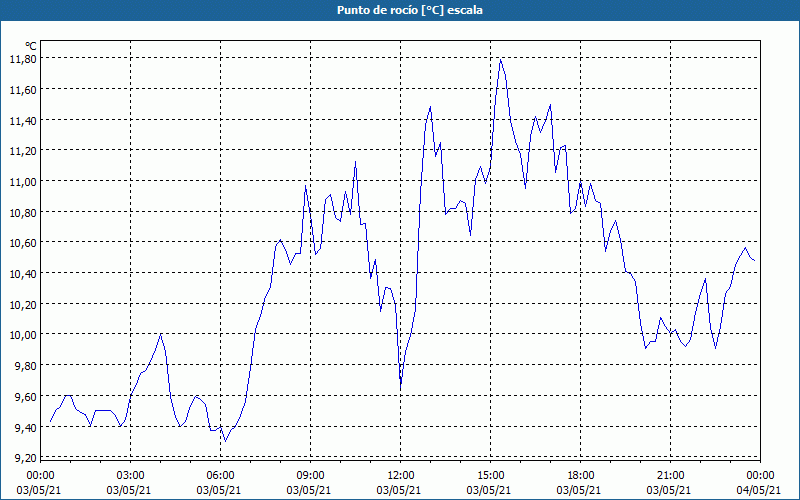Select the 06:00 time axis label
Screen dimensions: 800x500
click(x=221, y=476)
